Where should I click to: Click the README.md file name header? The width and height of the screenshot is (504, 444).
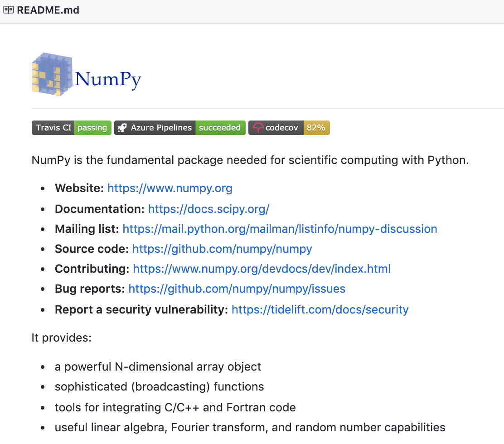click(48, 10)
